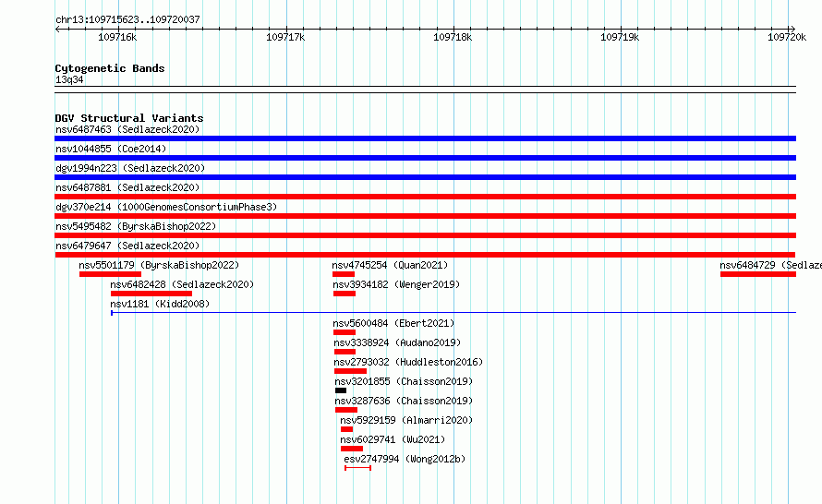The width and height of the screenshot is (822, 504).
Task: Click the thin blue line for nsv1181
Action: tap(453, 313)
